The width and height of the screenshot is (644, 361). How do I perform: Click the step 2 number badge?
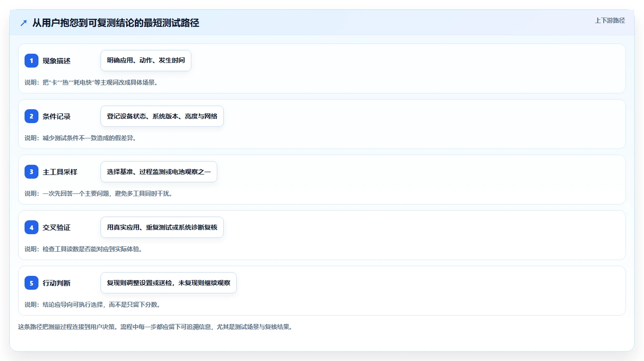pyautogui.click(x=32, y=116)
